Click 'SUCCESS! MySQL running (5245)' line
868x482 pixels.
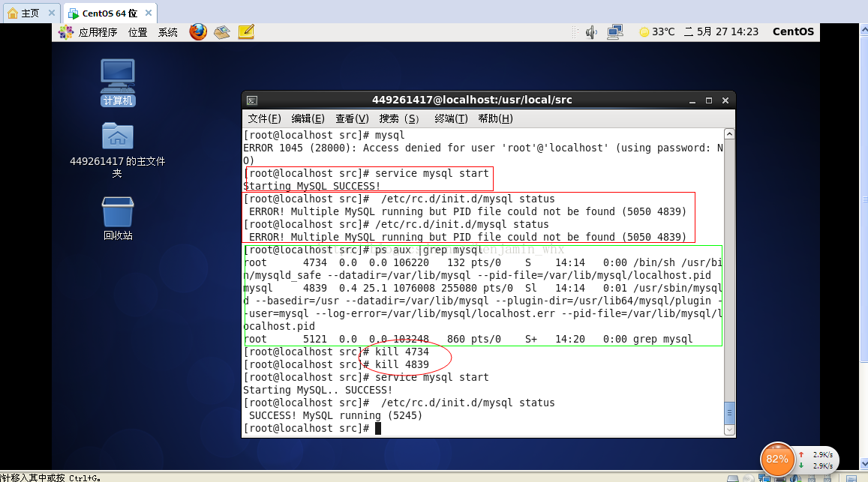tap(335, 415)
